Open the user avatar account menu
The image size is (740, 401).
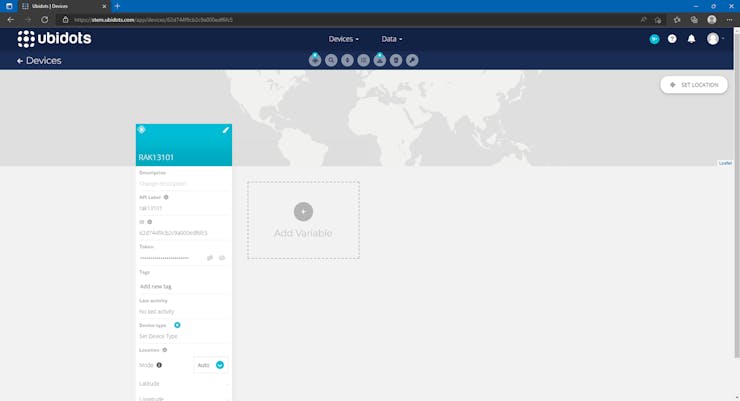714,39
